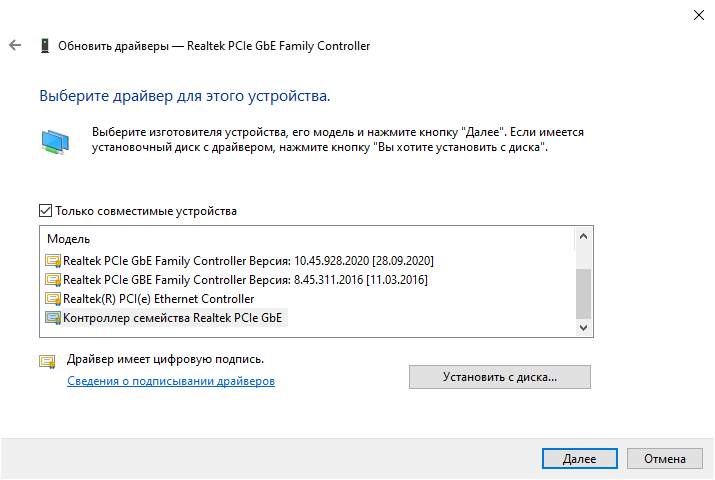Click the Realtek(R) PCI(e) Ethernet Controller icon
Image resolution: width=715 pixels, height=480 pixels.
point(54,299)
